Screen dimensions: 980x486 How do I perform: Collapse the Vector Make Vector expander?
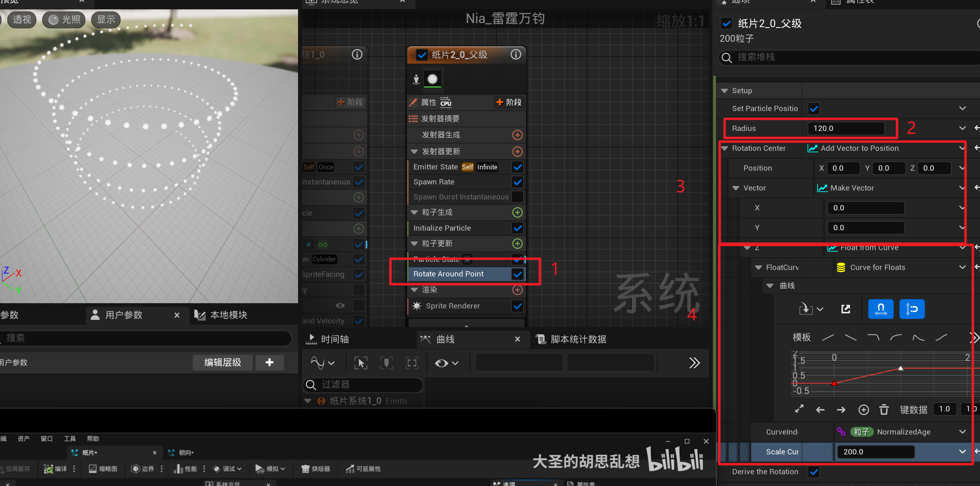click(x=736, y=188)
